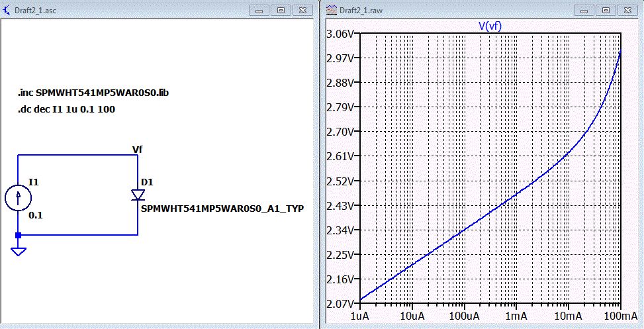This screenshot has width=644, height=329.
Task: Click the I1 current source symbol
Action: [18, 198]
